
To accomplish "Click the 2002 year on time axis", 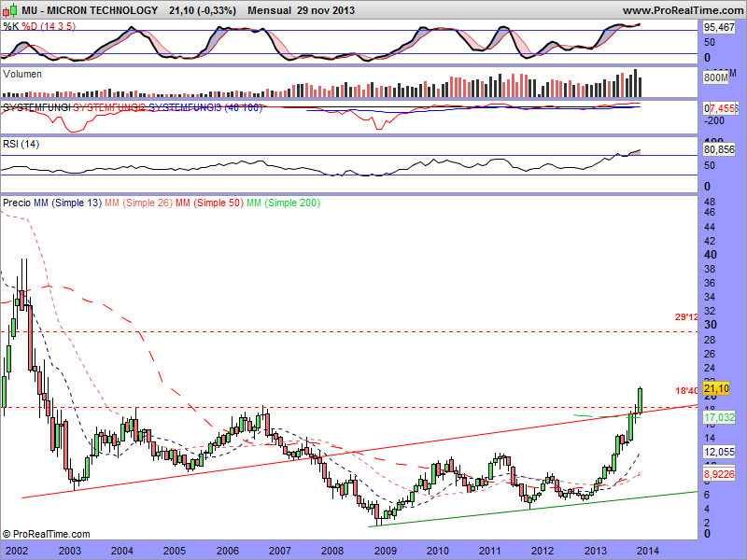I will (18, 551).
